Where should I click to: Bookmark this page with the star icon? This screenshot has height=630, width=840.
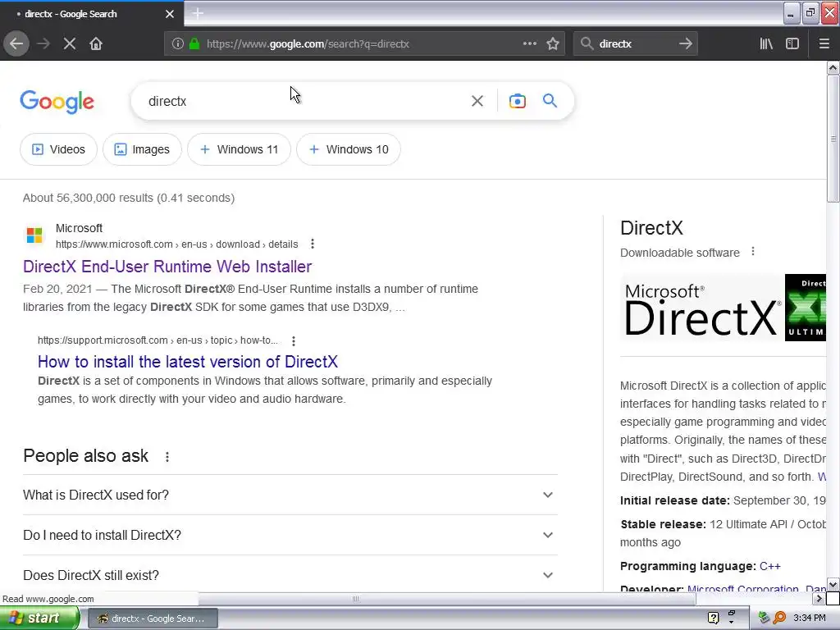553,43
